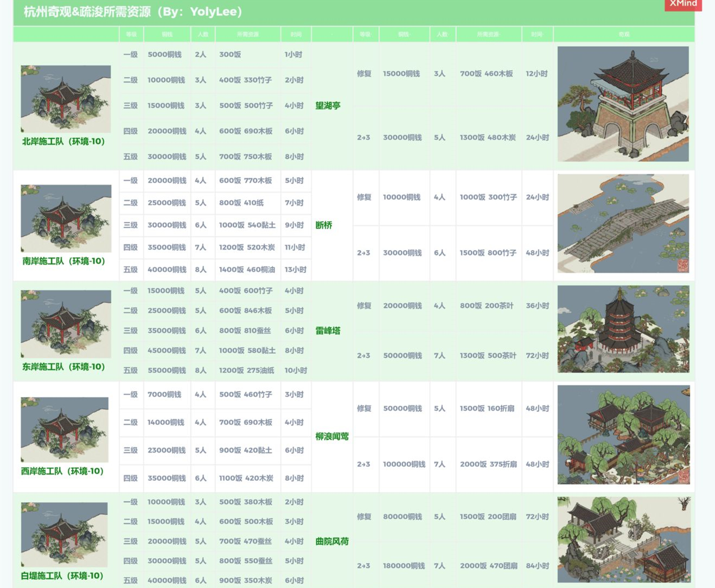Select the label 北岸施工队（环境-10）
Image resolution: width=715 pixels, height=588 pixels.
[63, 142]
